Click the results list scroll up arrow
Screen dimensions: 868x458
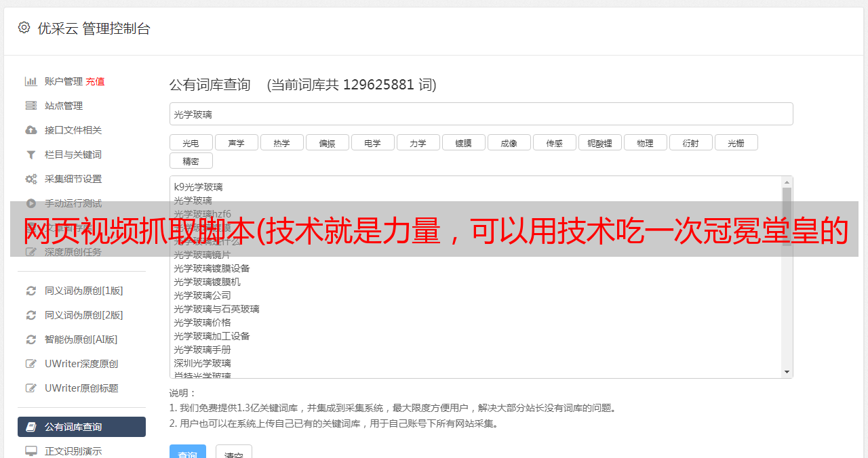pos(787,182)
